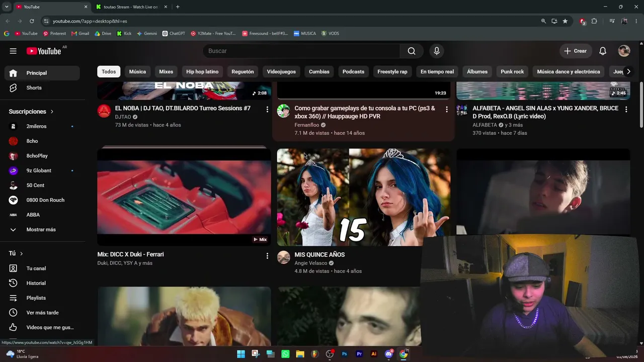Click the search magnifier button beside Buscar
Image resolution: width=644 pixels, height=362 pixels.
412,51
